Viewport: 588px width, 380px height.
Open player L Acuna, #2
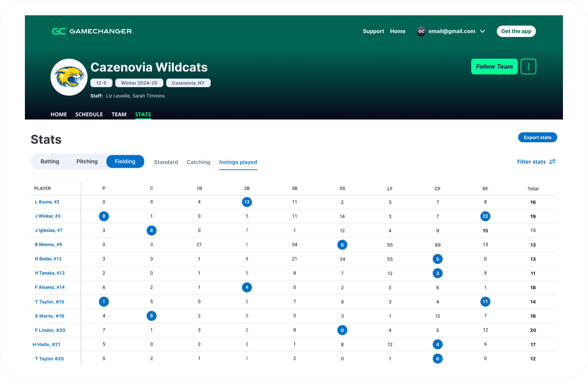tap(47, 202)
